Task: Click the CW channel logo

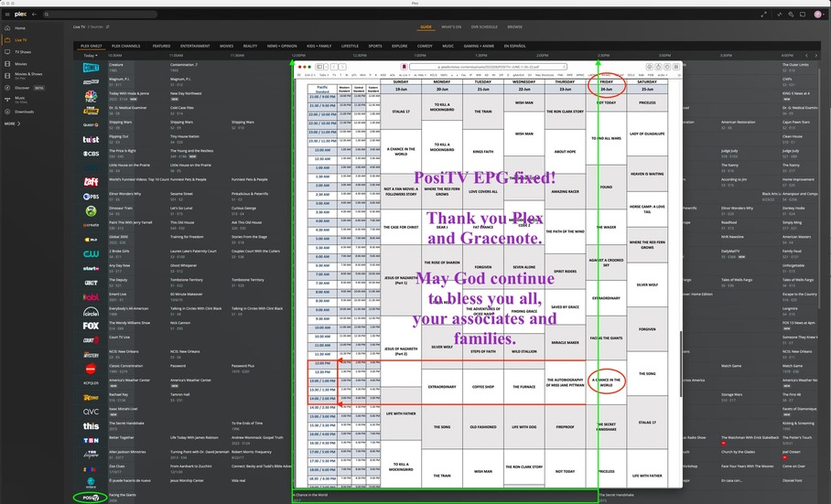Action: click(x=91, y=254)
